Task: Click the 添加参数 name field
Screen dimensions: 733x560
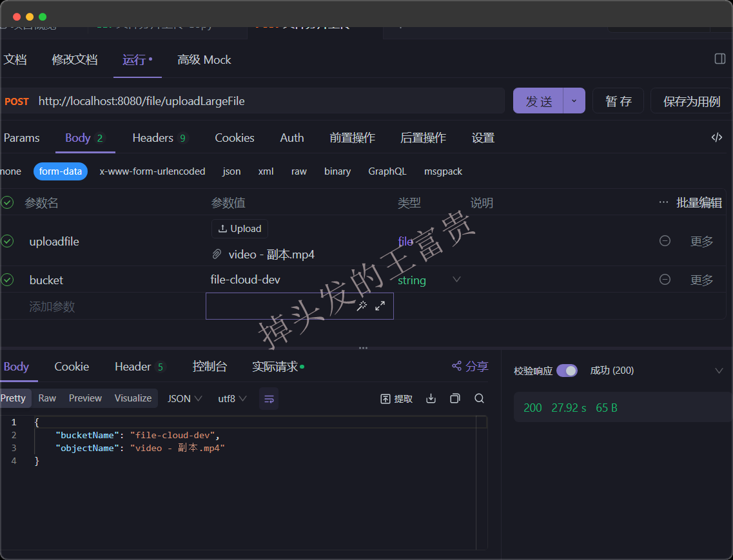Action: click(52, 307)
